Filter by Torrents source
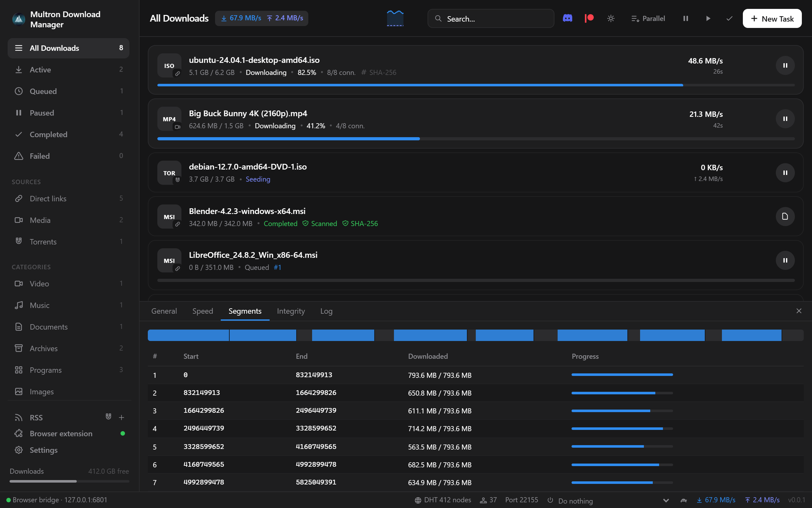This screenshot has width=812, height=508. tap(69, 242)
